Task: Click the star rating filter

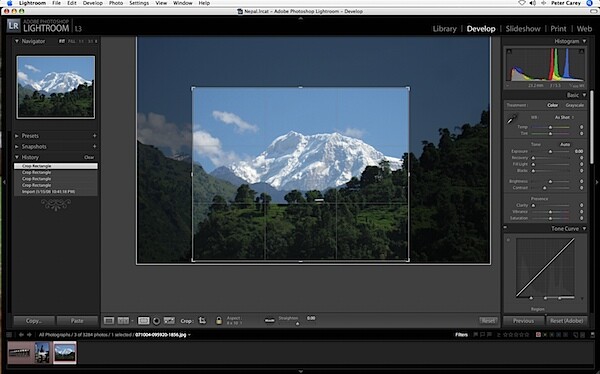Action: (x=515, y=335)
